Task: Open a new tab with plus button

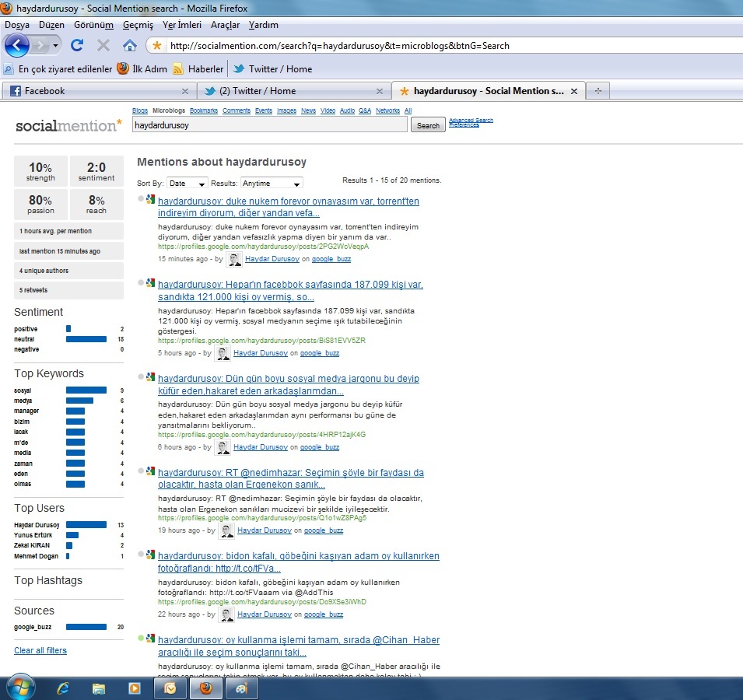Action: [x=598, y=91]
